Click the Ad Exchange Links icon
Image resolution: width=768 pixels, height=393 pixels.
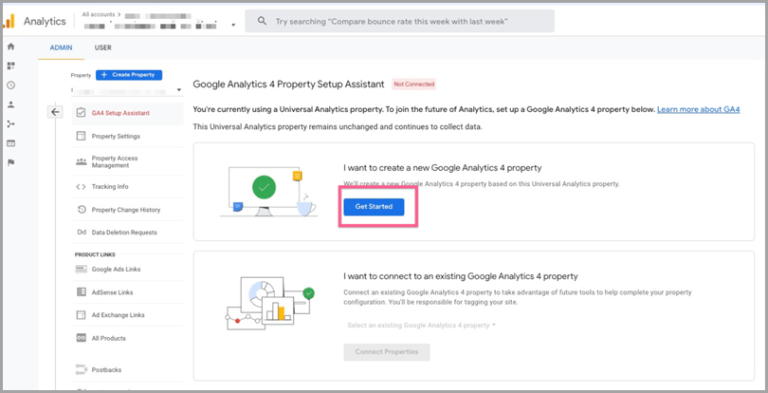81,315
